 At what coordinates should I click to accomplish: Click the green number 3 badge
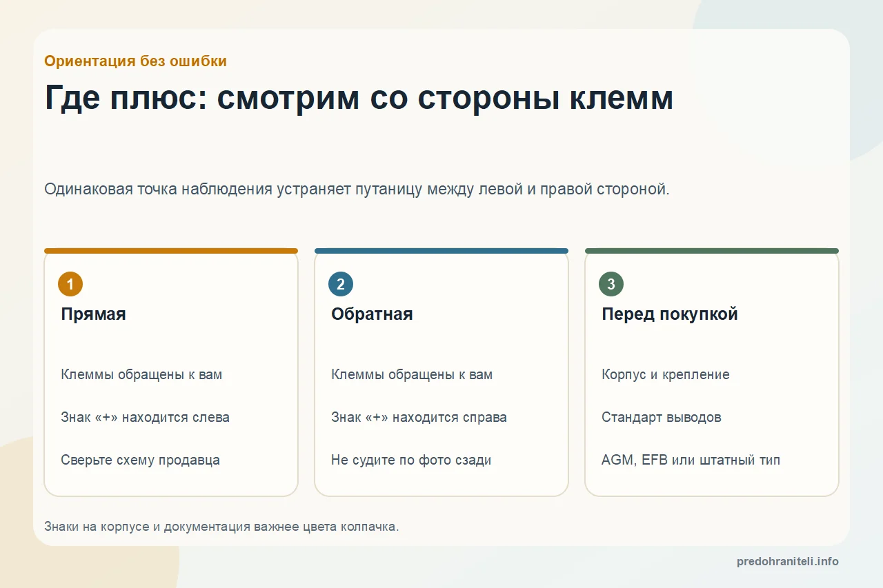(611, 284)
